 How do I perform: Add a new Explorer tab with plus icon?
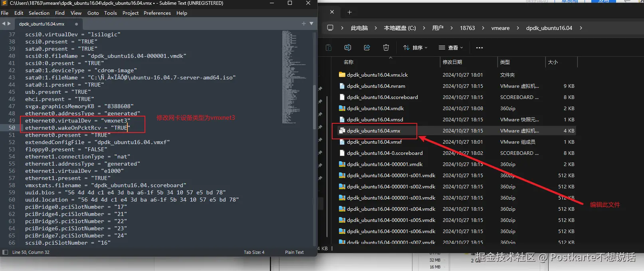coord(349,12)
